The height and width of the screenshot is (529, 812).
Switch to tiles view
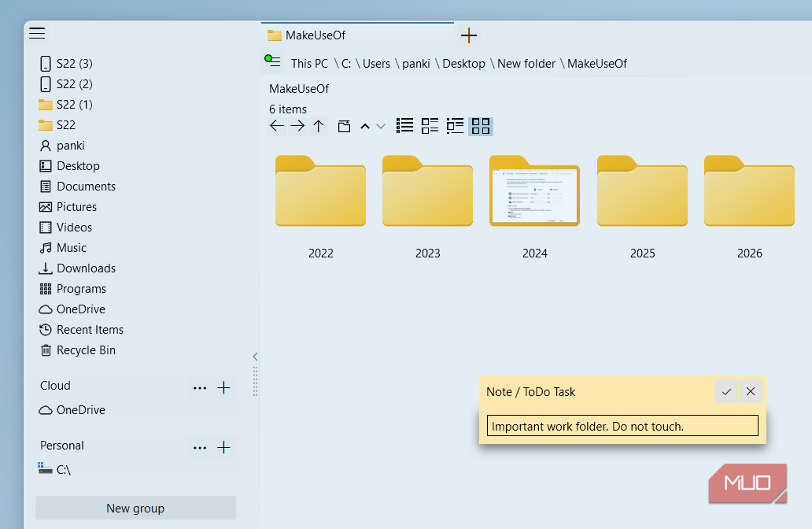click(x=430, y=126)
